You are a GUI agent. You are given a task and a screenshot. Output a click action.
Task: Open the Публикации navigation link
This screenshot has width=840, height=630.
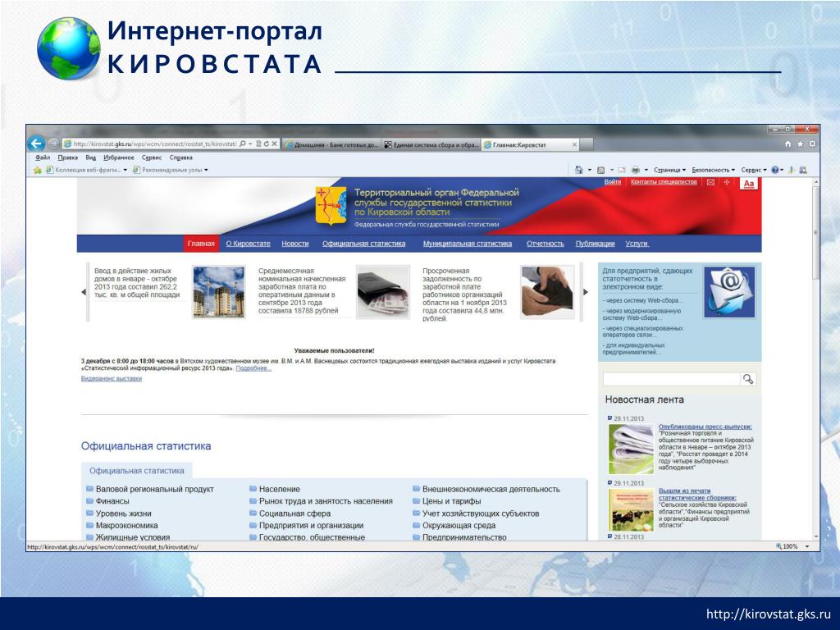pos(595,243)
